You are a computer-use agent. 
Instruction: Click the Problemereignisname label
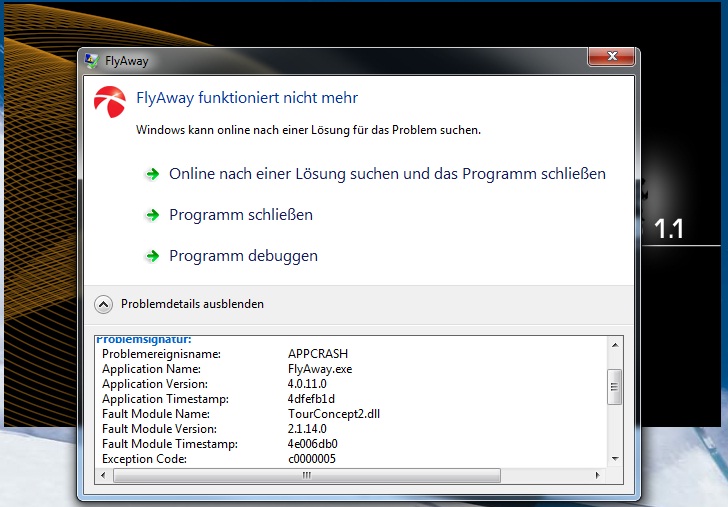pos(162,354)
